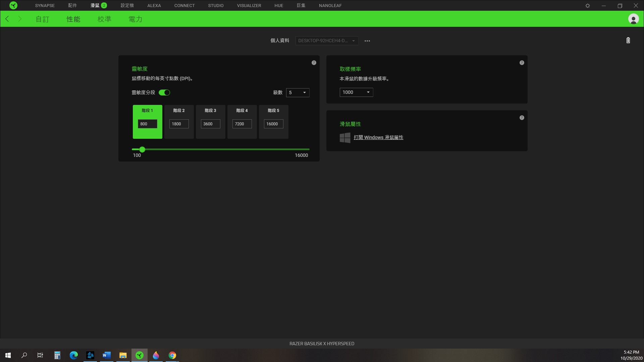
Task: Open the settings gear icon
Action: [x=588, y=6]
